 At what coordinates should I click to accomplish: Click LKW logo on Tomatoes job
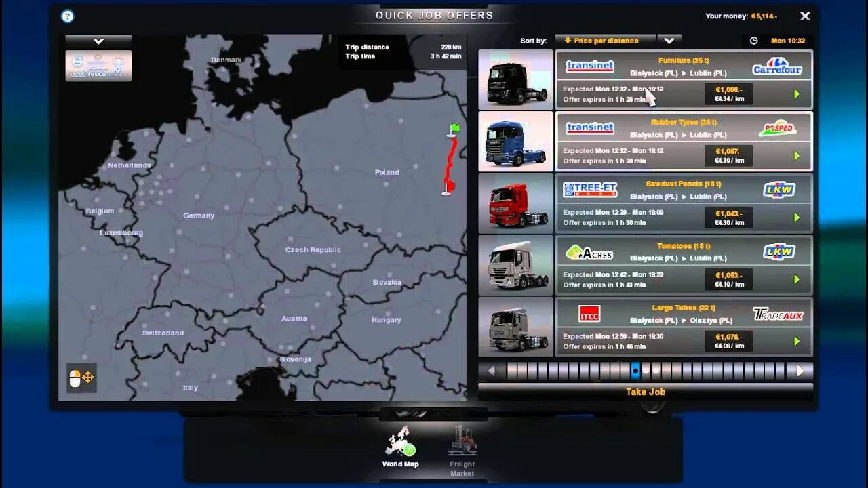pyautogui.click(x=779, y=251)
